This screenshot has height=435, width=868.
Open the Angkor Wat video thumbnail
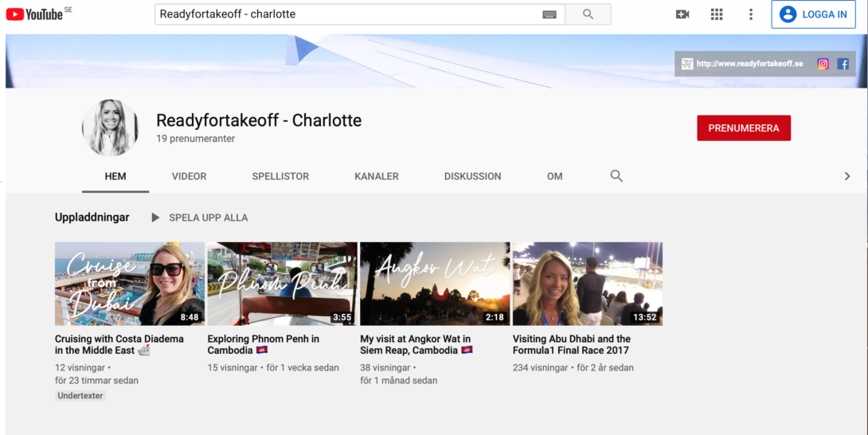pos(435,284)
